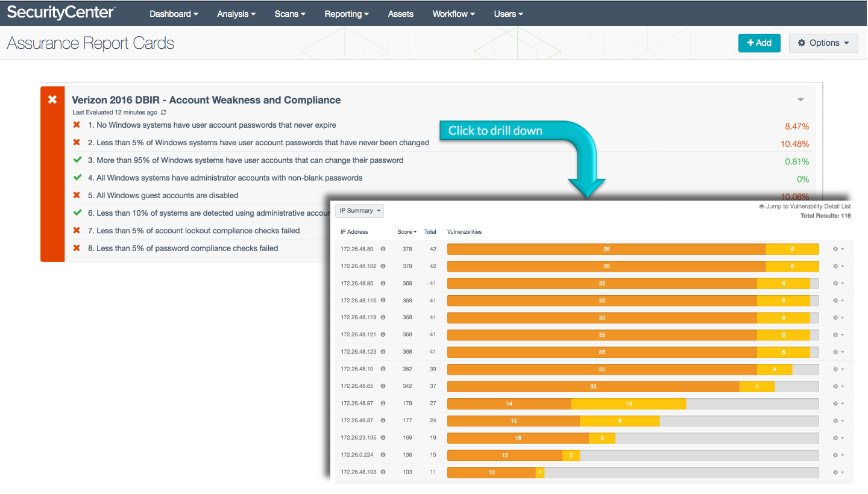Click yellow bar showing 9 for 172.26.48.87

coord(620,421)
